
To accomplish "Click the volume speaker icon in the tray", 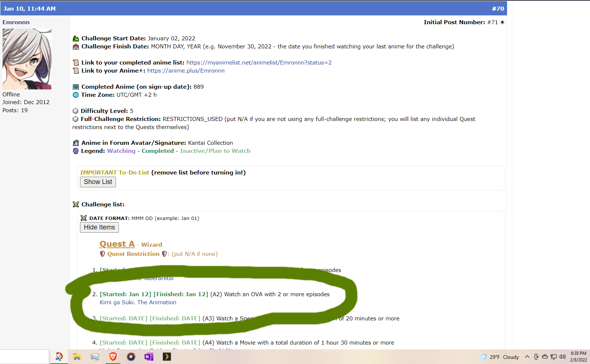I will pos(562,357).
